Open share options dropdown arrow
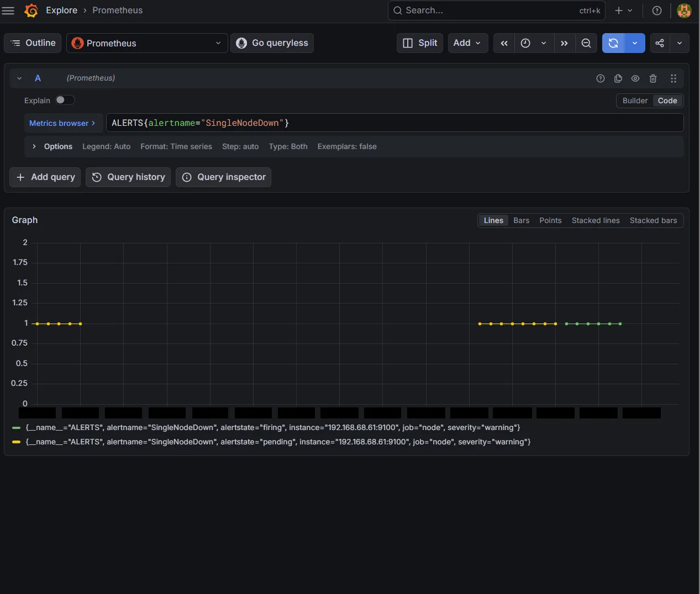This screenshot has width=700, height=594. [x=680, y=43]
